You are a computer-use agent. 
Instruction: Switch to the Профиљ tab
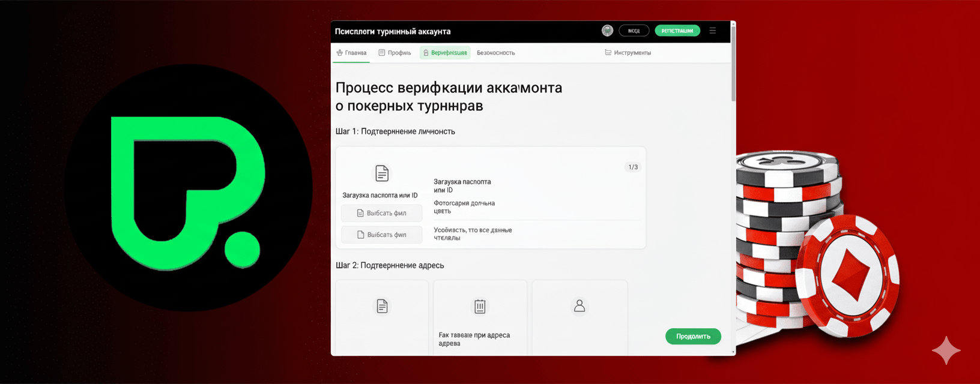pyautogui.click(x=395, y=53)
